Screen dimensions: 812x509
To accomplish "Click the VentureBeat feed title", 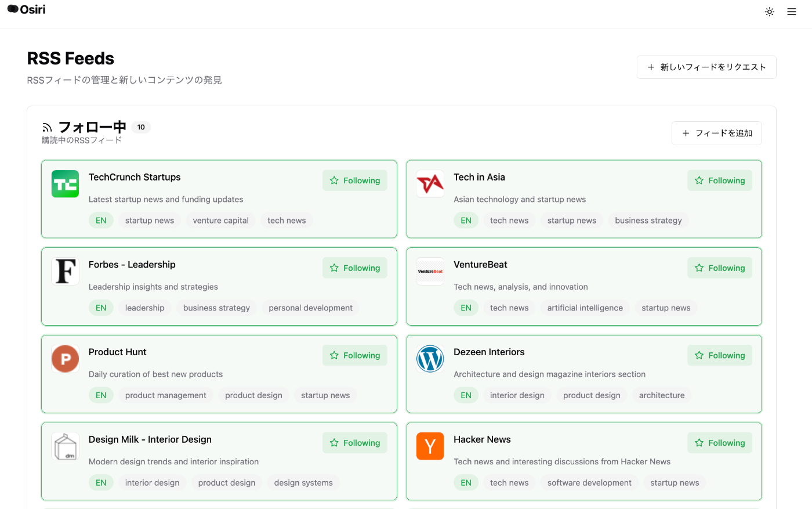I will pyautogui.click(x=480, y=265).
